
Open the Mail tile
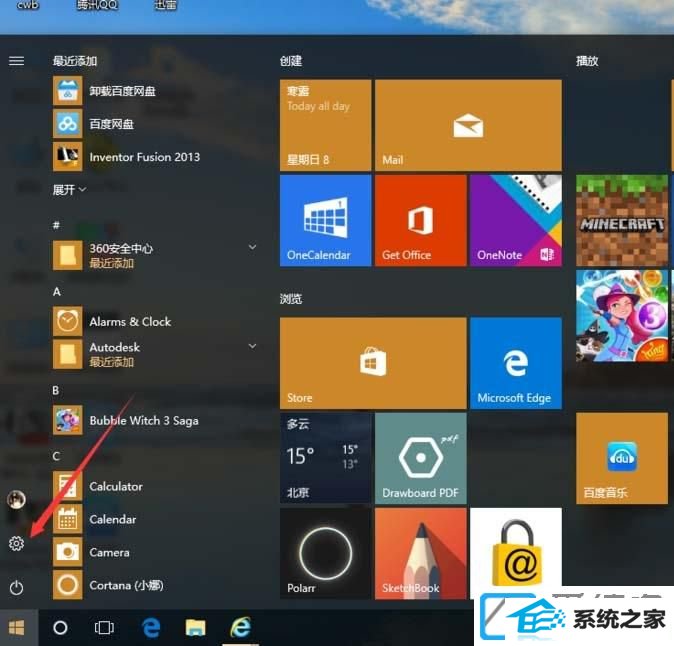468,125
